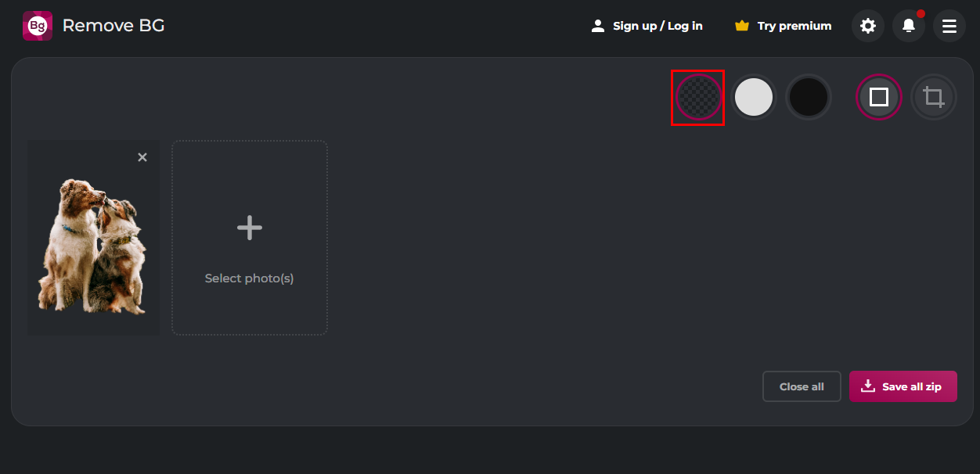Click the Close all button
Viewport: 980px width, 474px height.
[802, 386]
